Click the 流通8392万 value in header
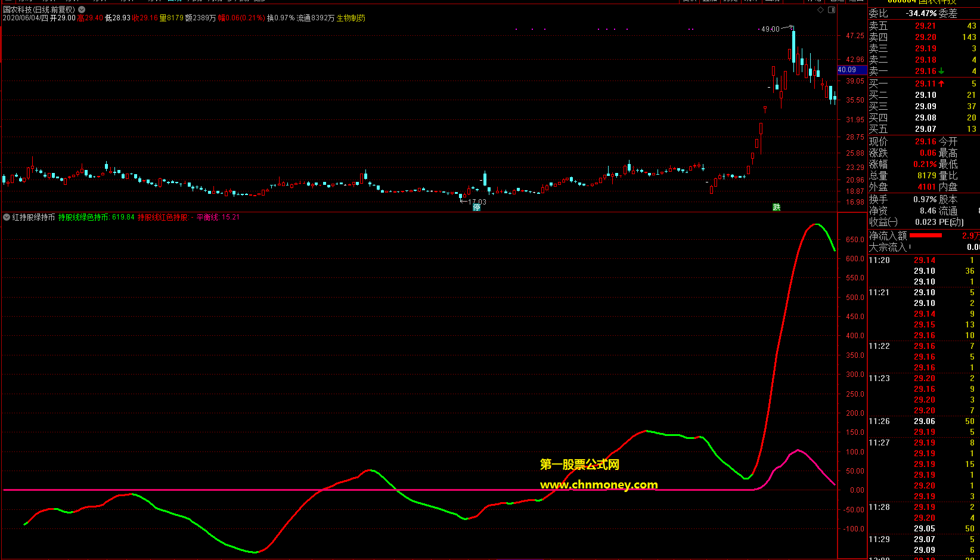Screen dimensions: 980x560 (315, 18)
